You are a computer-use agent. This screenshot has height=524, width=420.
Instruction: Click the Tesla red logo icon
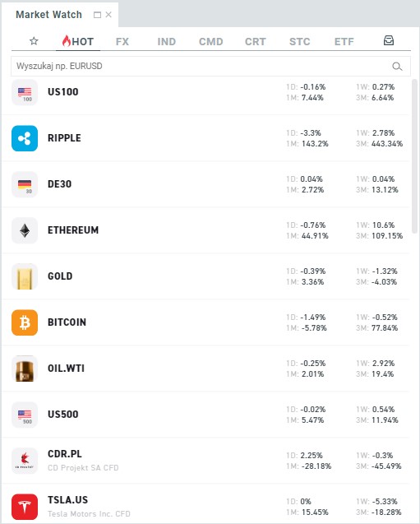pos(25,507)
